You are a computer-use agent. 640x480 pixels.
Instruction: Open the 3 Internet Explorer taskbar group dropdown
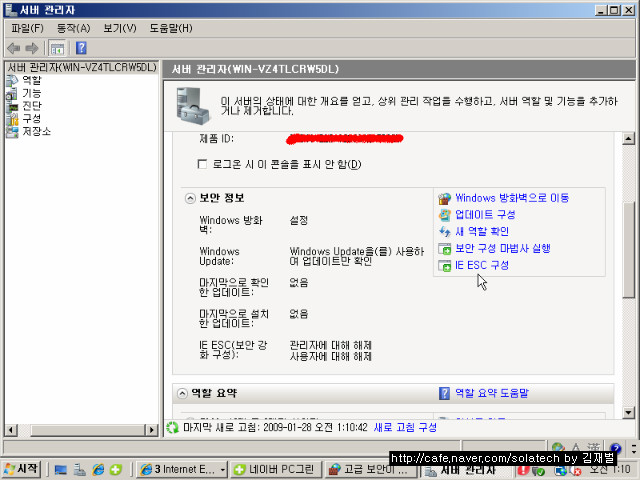click(x=223, y=470)
